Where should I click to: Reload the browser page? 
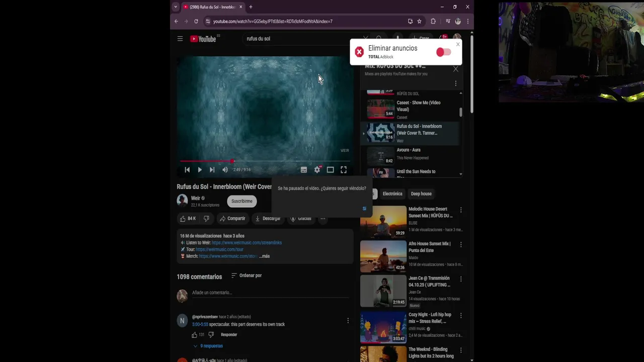click(x=196, y=21)
